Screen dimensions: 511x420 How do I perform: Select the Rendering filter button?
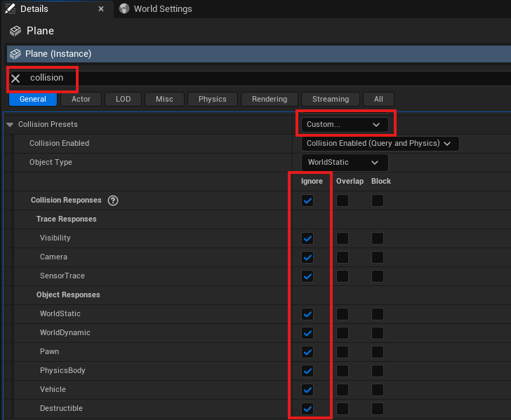click(x=270, y=99)
